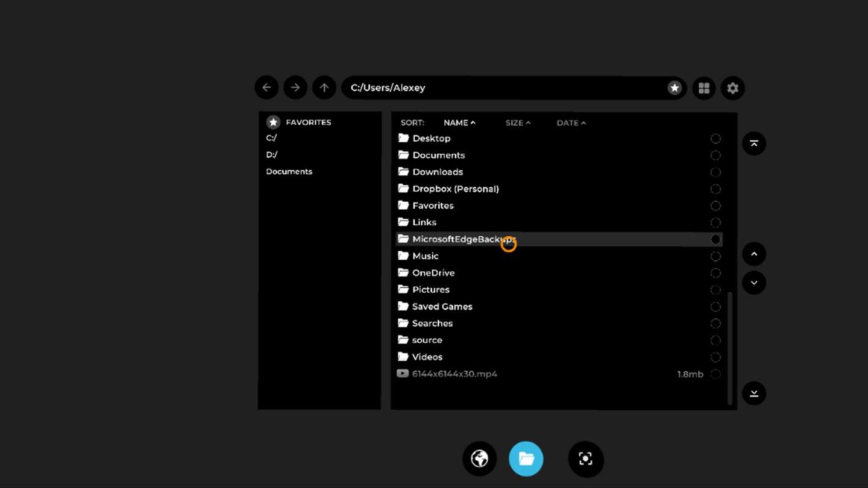The width and height of the screenshot is (868, 488).
Task: Go up to parent directory
Action: point(324,88)
